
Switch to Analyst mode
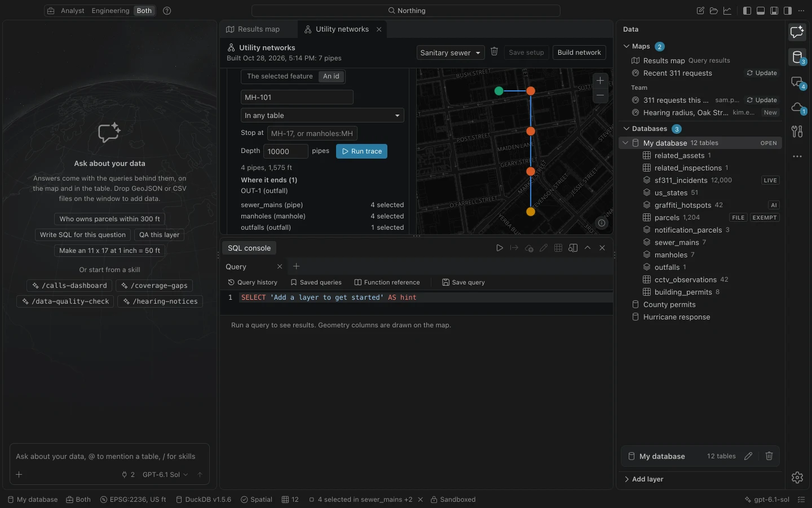coord(73,11)
